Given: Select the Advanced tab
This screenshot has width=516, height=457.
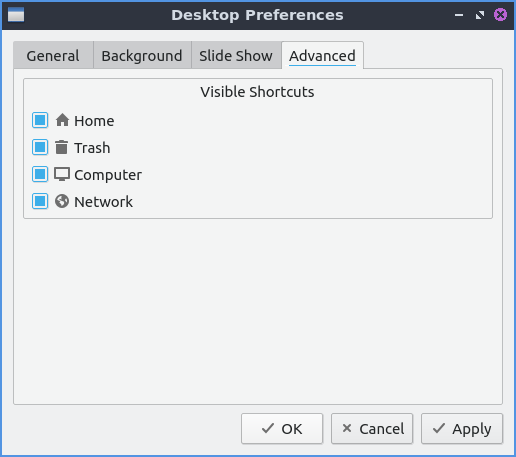Looking at the screenshot, I should coord(322,55).
